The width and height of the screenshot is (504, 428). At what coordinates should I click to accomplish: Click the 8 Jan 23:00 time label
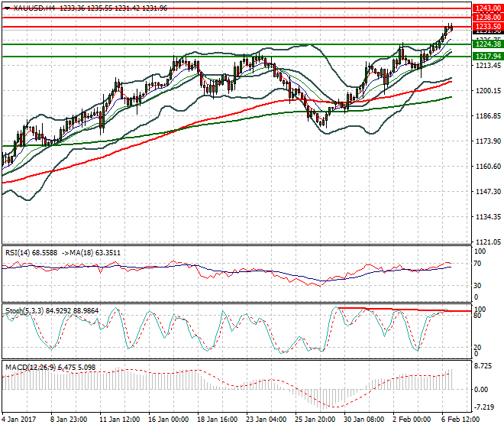[68, 420]
